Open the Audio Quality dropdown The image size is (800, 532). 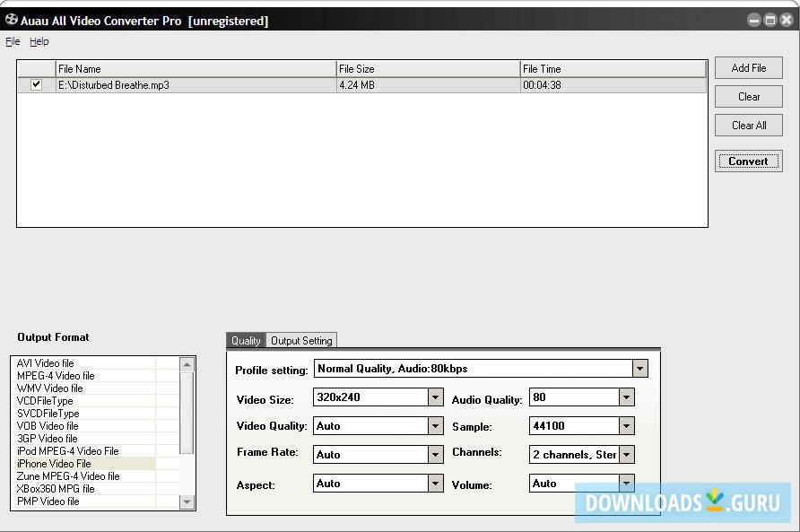[627, 397]
